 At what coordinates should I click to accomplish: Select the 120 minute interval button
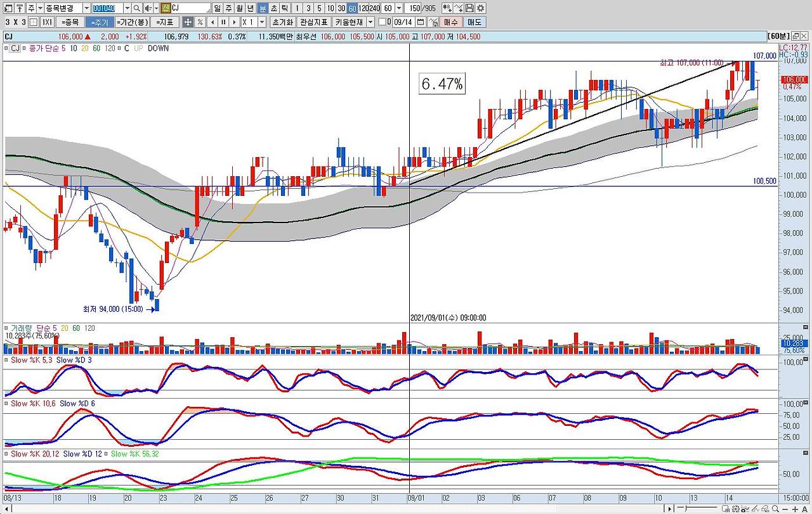tap(365, 8)
